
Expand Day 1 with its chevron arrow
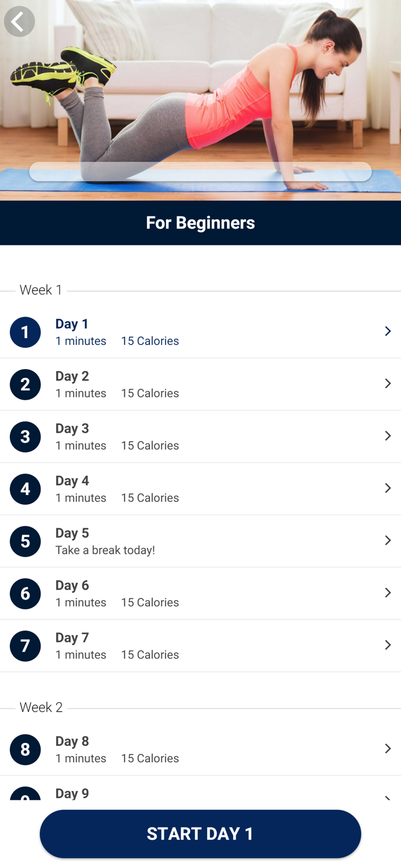click(387, 331)
